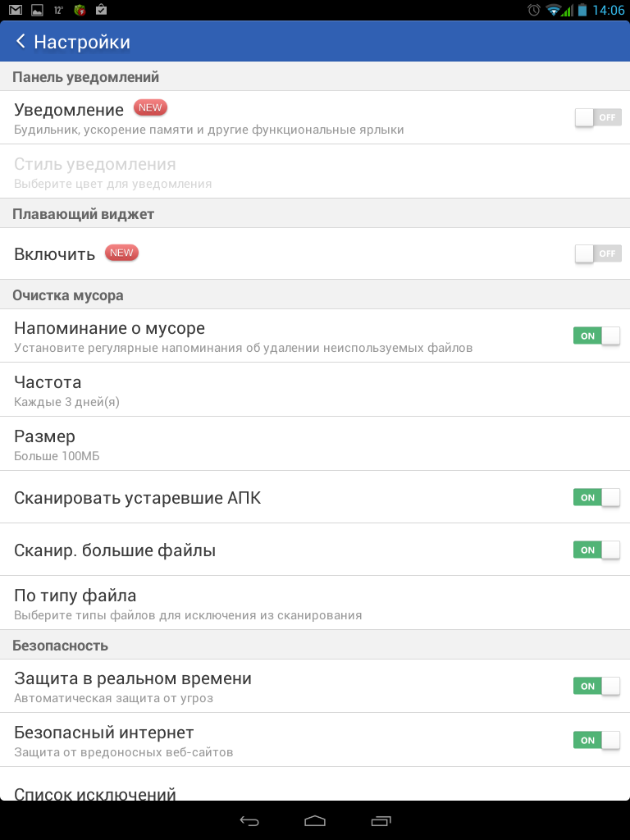Open the Размер size setting
Viewport: 630px width, 840px height.
pos(315,444)
